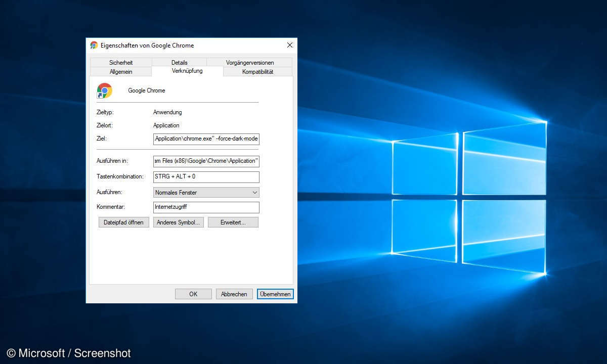Image resolution: width=607 pixels, height=364 pixels.
Task: Open the Erweitert advanced settings
Action: (x=233, y=222)
